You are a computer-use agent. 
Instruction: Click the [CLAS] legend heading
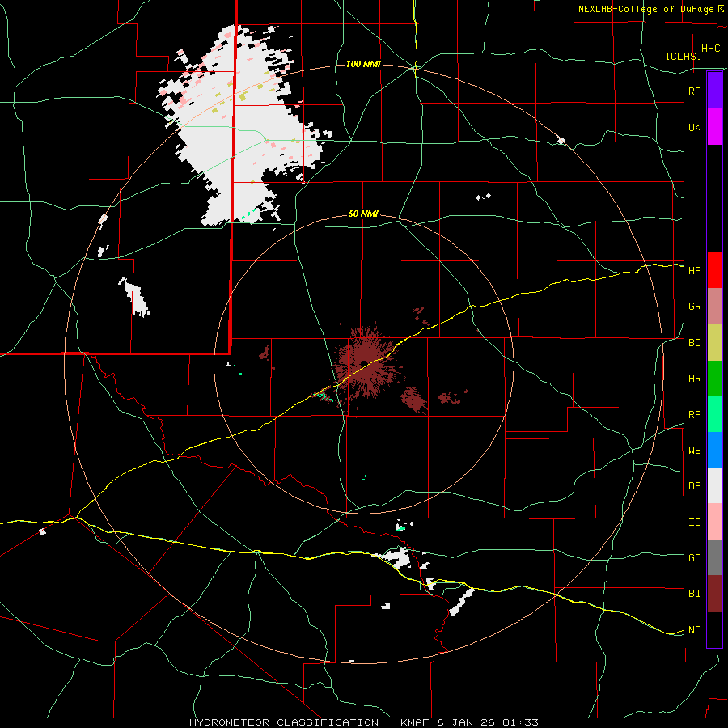tap(684, 56)
